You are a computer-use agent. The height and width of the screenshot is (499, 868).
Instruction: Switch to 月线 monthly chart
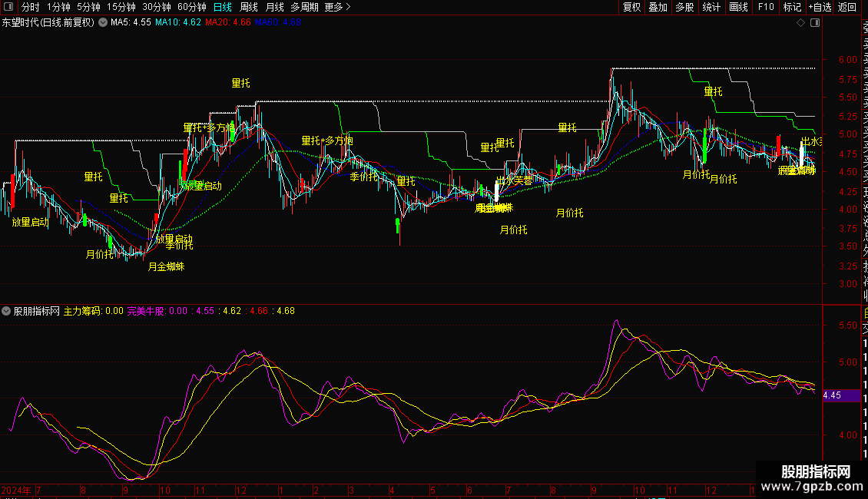[x=274, y=7]
